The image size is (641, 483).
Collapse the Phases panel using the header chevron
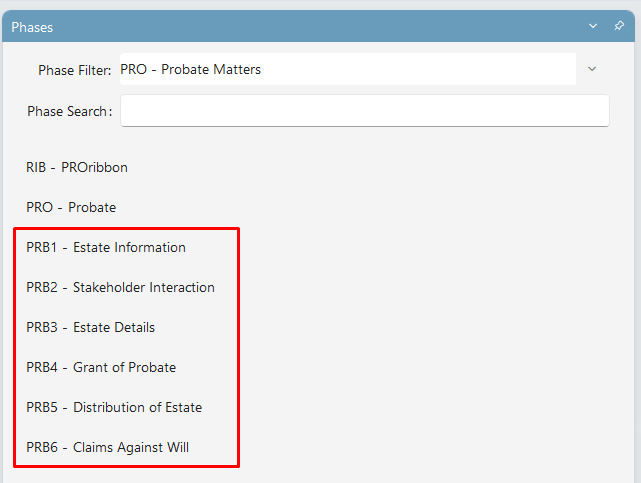click(593, 26)
